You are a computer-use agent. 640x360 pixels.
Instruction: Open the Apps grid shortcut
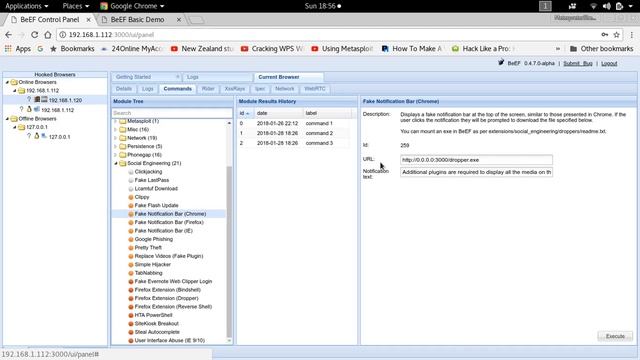(18, 49)
